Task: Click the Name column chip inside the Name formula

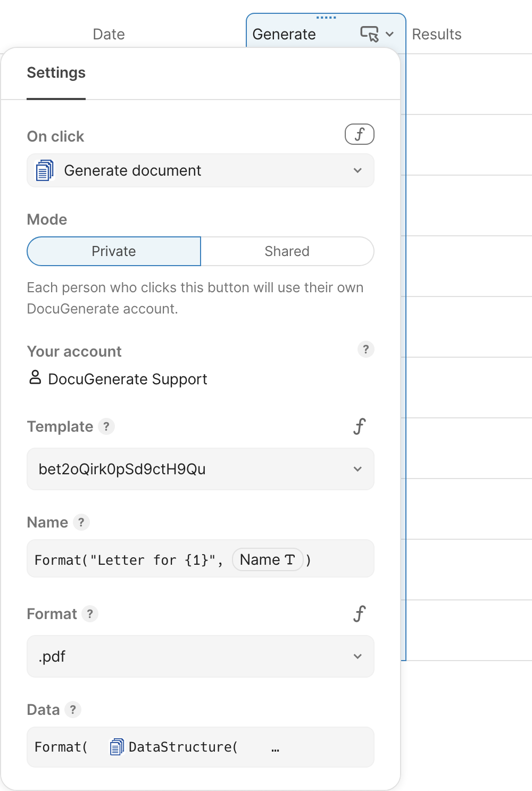Action: [x=268, y=559]
